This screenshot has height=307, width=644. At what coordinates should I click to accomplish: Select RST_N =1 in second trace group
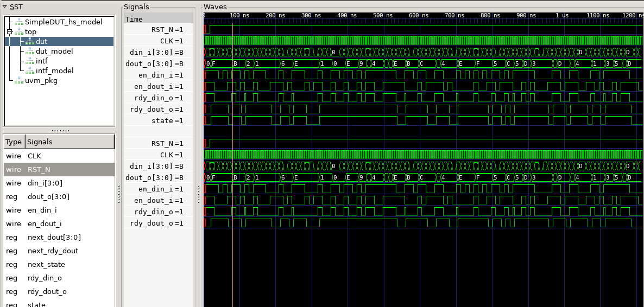click(159, 143)
